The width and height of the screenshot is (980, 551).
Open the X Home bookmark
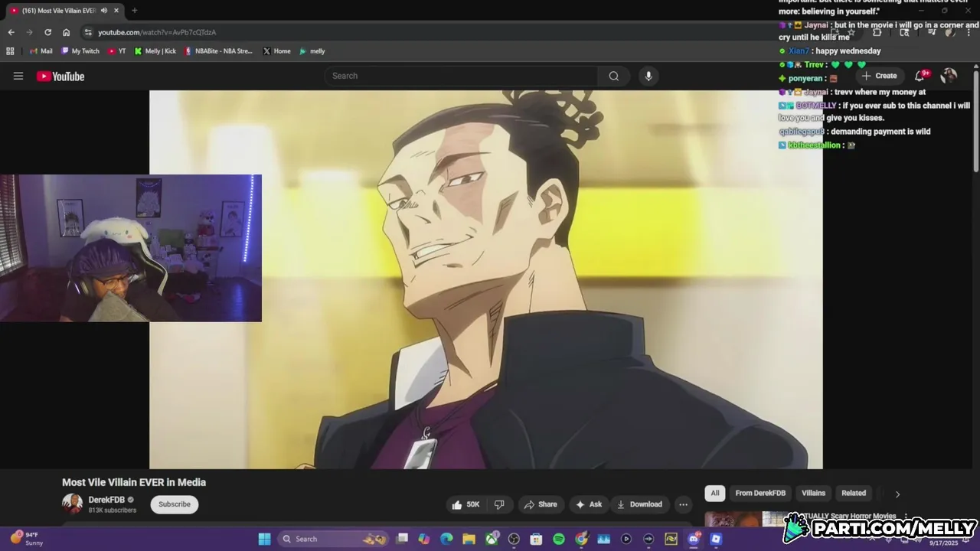pyautogui.click(x=276, y=51)
